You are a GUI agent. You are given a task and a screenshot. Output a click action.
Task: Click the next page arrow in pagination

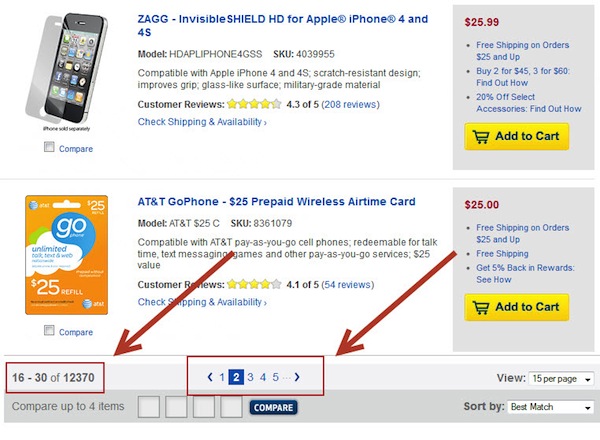[x=297, y=377]
